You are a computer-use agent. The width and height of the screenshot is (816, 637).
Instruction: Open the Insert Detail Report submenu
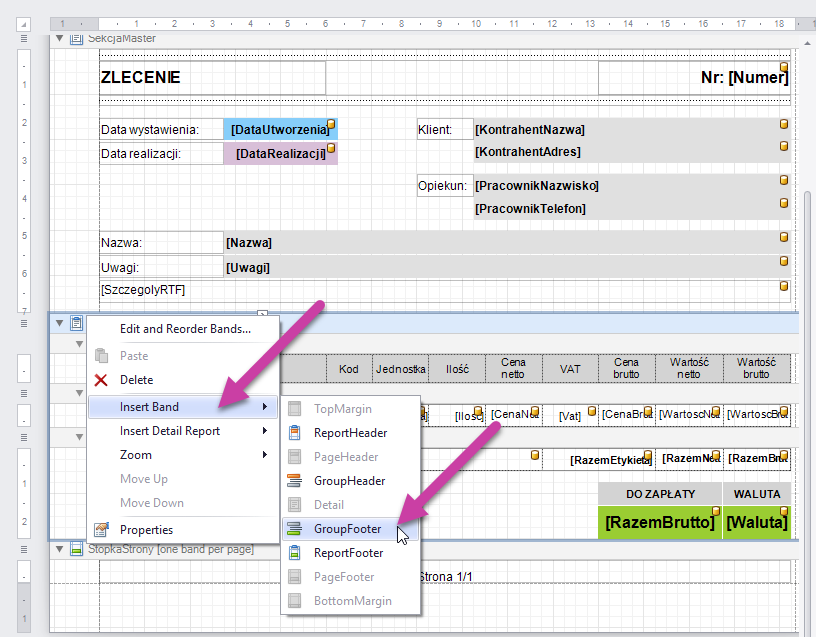pos(180,431)
